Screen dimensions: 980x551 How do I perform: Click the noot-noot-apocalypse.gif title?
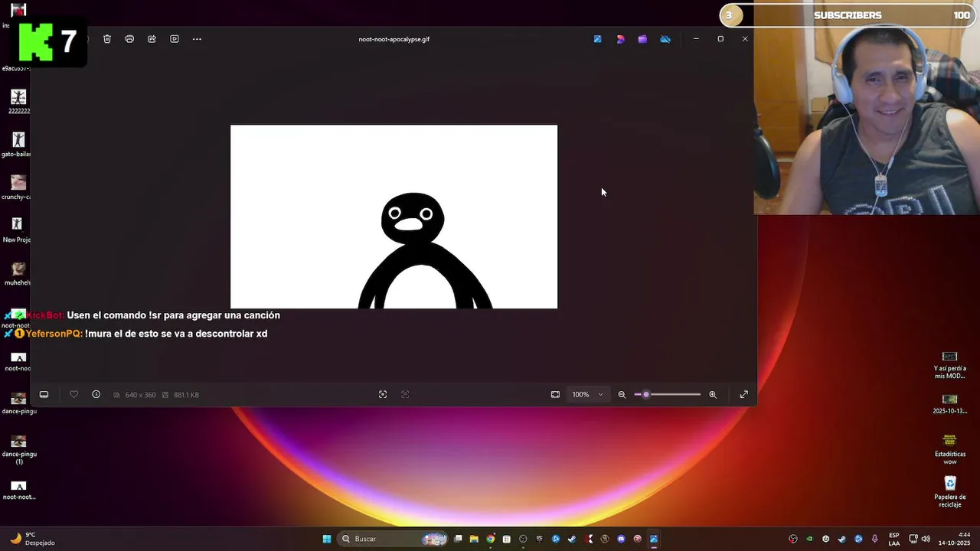(394, 39)
